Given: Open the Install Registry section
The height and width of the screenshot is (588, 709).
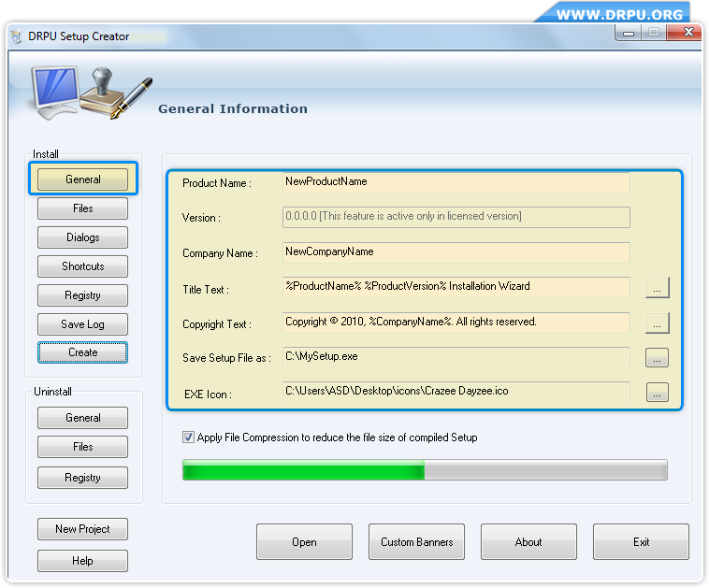Looking at the screenshot, I should tap(82, 295).
